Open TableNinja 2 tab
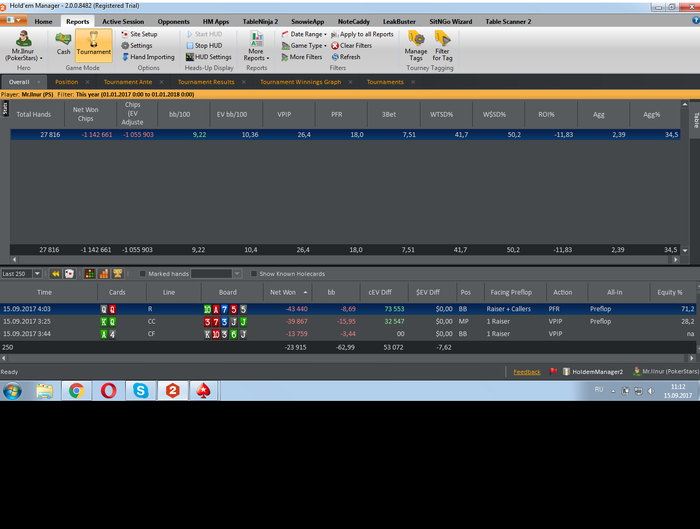This screenshot has height=529, width=700. (x=260, y=21)
